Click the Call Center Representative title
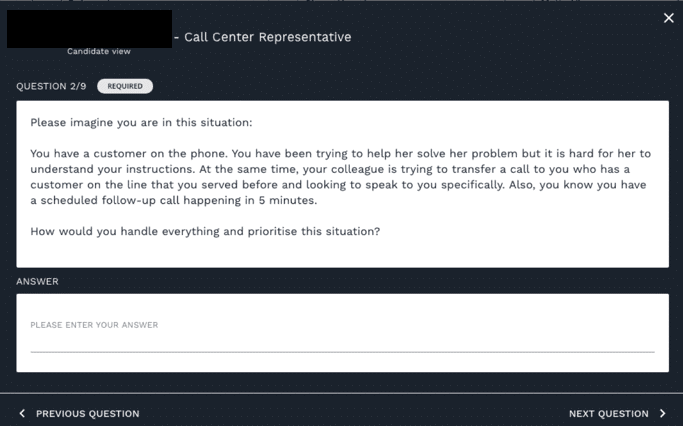This screenshot has height=426, width=683. coord(267,37)
